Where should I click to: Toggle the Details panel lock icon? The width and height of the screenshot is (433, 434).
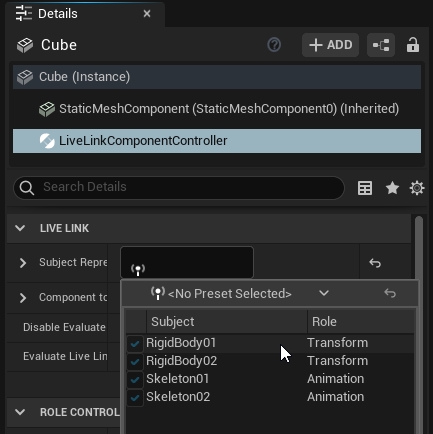[413, 45]
